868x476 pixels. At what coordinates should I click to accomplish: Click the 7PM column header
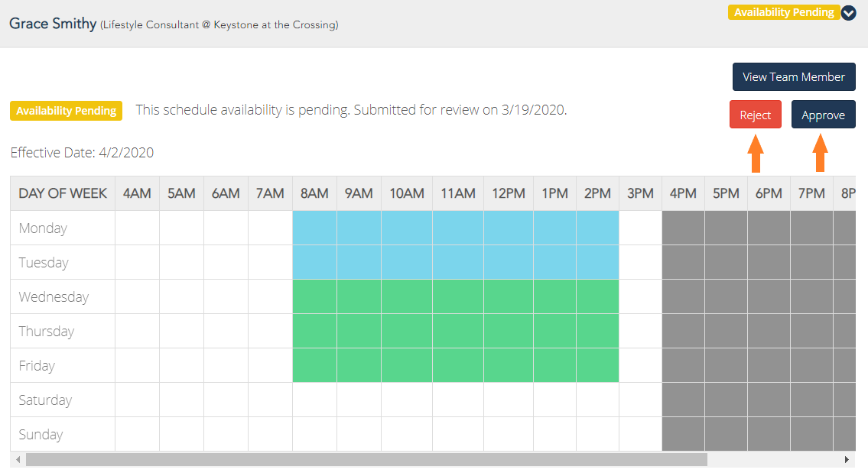click(x=811, y=193)
